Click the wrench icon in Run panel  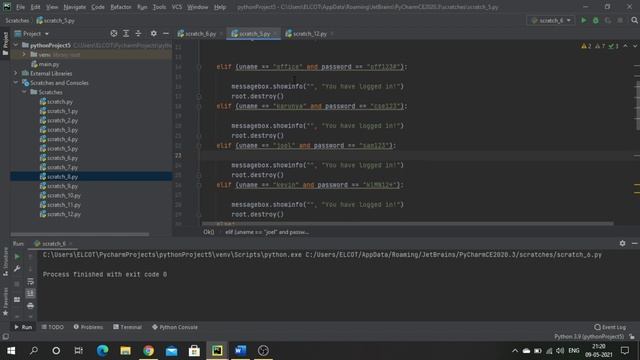click(17, 269)
